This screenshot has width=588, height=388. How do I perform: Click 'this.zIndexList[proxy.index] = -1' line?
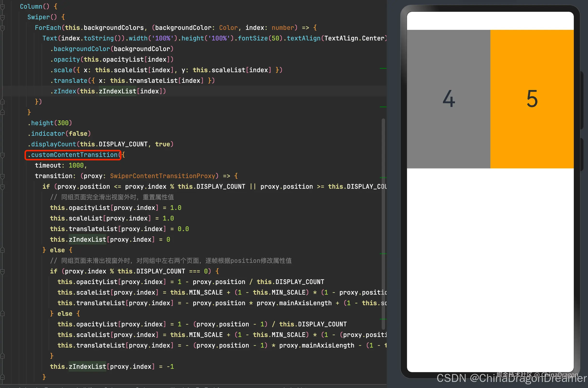(x=112, y=367)
